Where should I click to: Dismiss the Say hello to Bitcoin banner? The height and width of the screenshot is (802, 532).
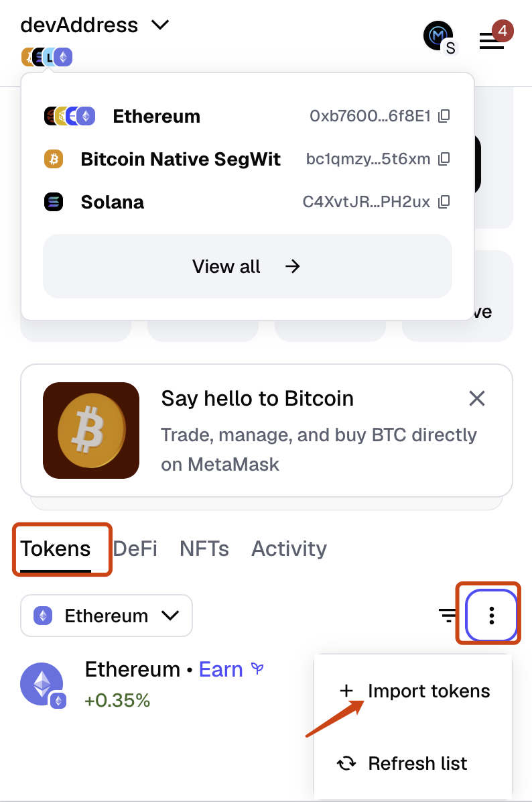(x=476, y=398)
